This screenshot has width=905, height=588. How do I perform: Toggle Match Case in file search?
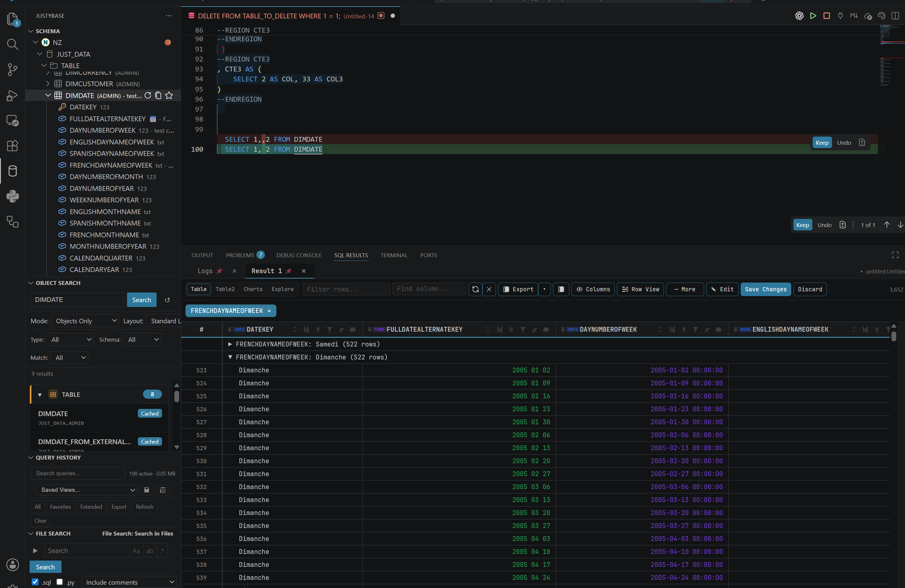[136, 551]
